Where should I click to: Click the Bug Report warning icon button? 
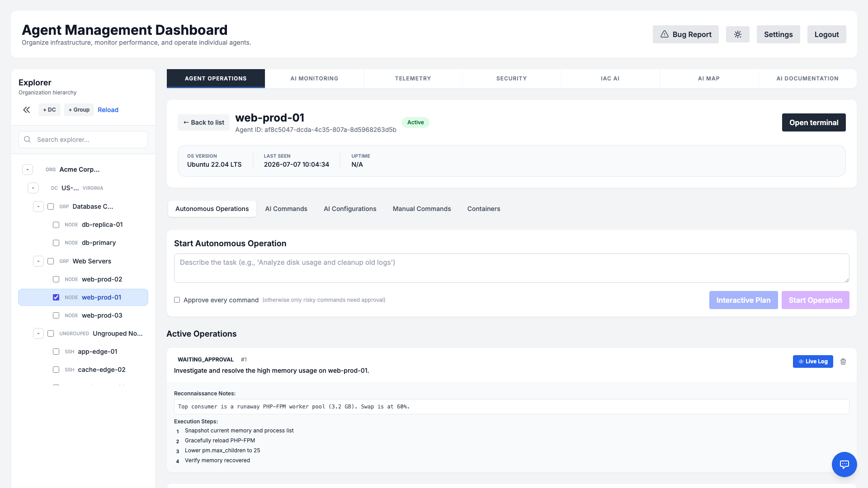685,34
